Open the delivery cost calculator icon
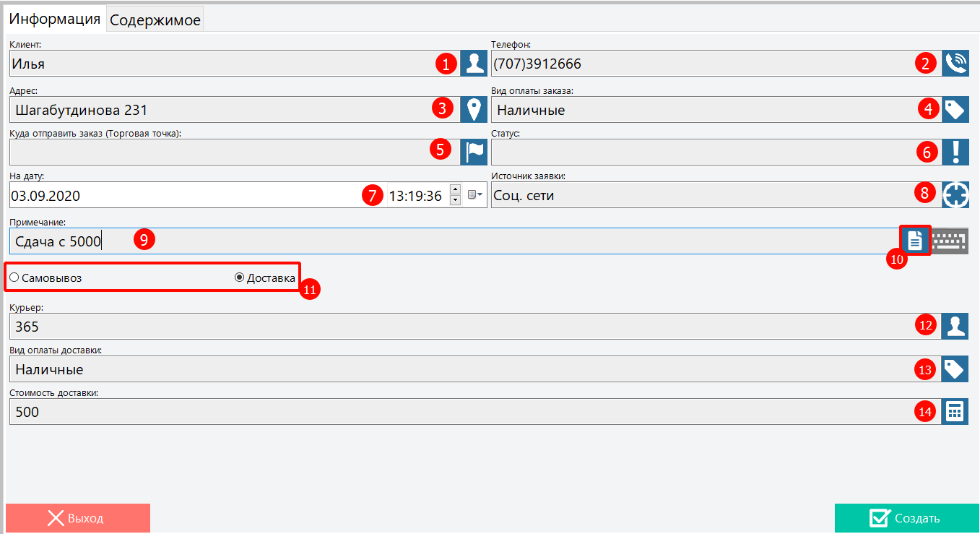Screen dimensions: 980x534 [x=955, y=412]
